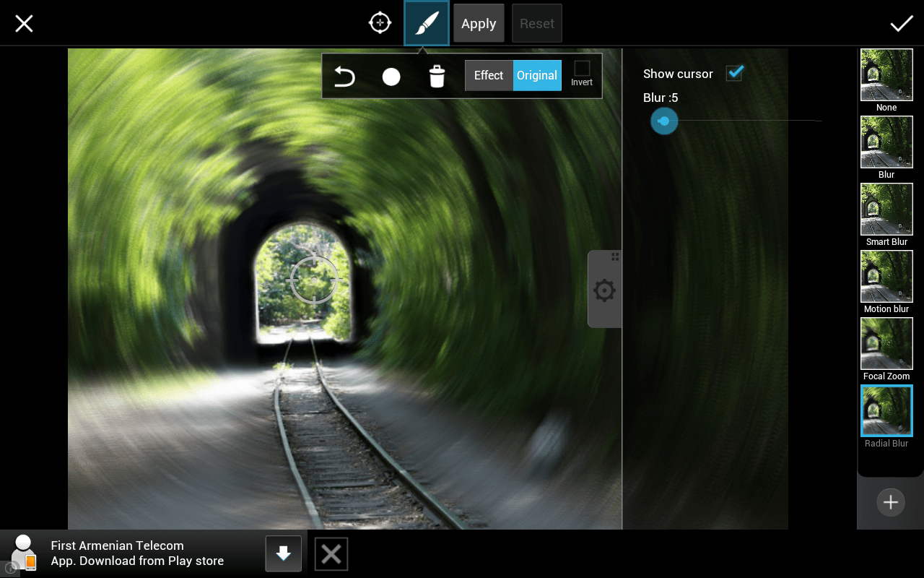
Task: Apply the Radial Blur effect
Action: (886, 410)
